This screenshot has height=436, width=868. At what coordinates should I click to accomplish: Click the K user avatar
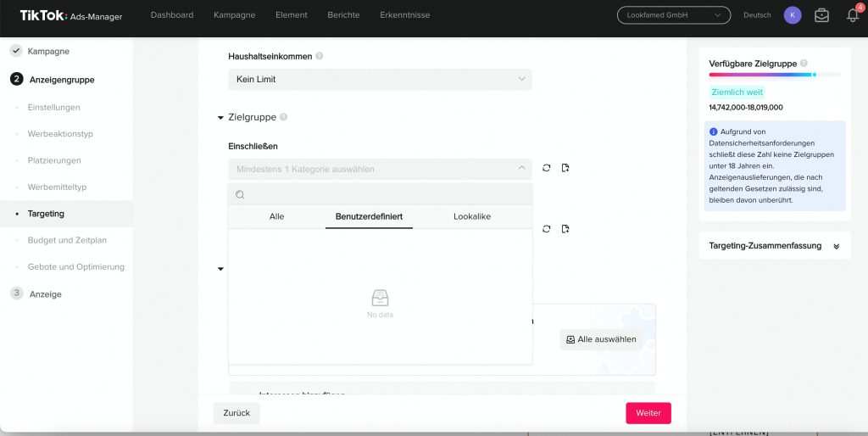[793, 15]
